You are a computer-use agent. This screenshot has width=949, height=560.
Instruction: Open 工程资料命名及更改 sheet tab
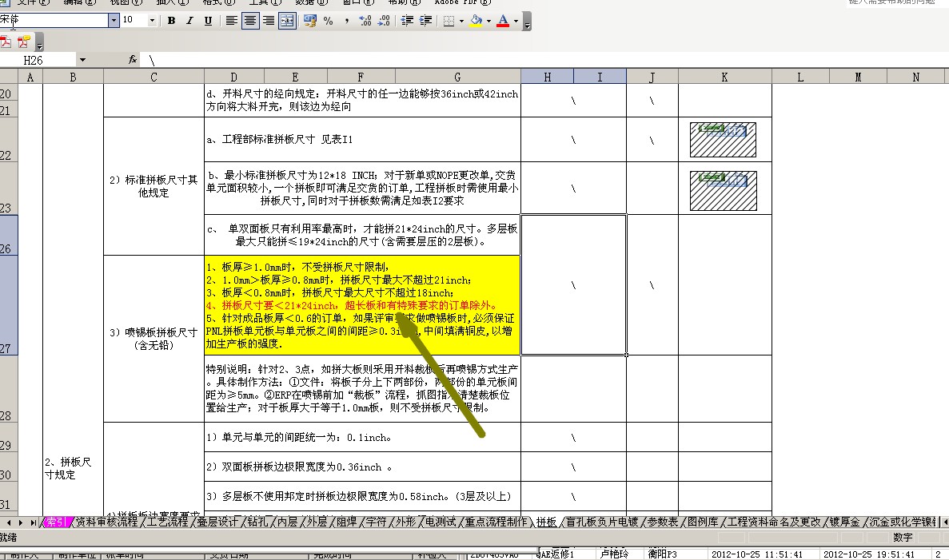[x=773, y=522]
